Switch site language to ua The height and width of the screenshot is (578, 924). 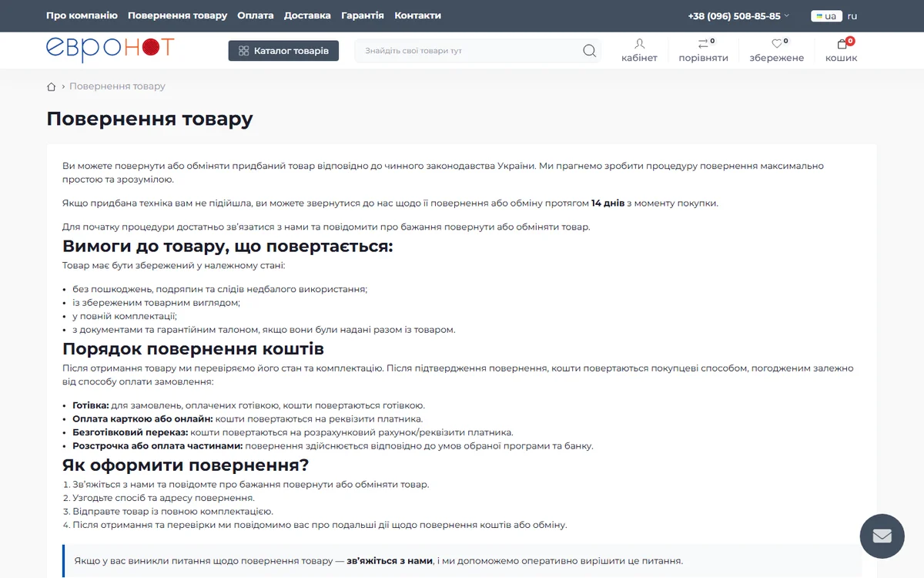[826, 16]
